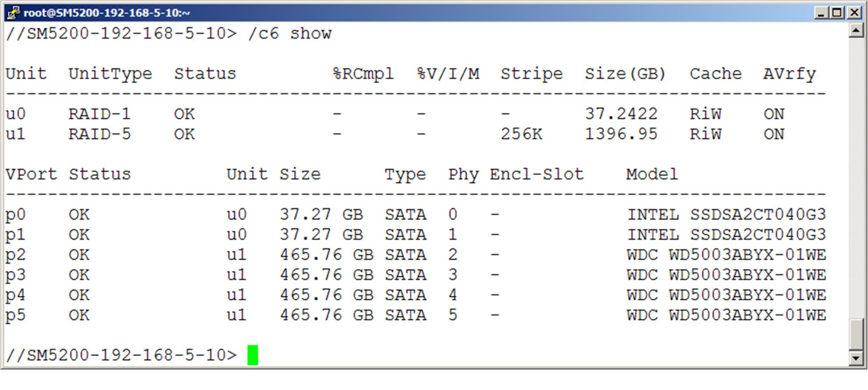Image resolution: width=868 pixels, height=390 pixels.
Task: Click the Encl-Slot dash for port p3
Action: [x=495, y=274]
